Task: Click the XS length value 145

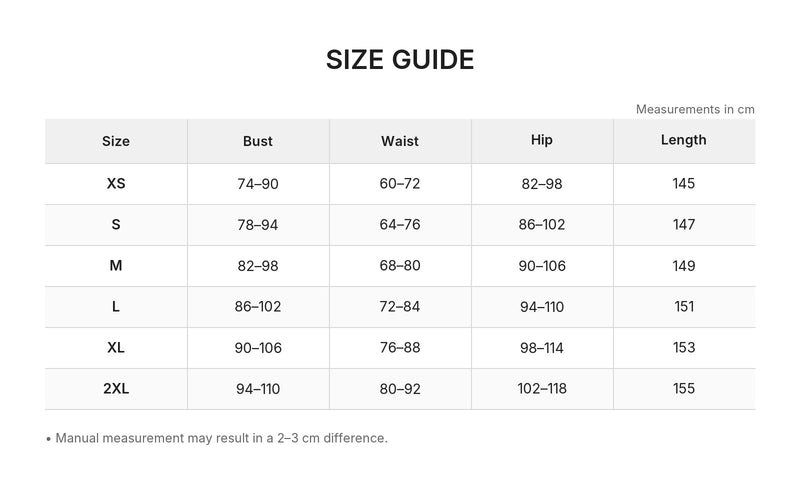Action: pos(684,183)
